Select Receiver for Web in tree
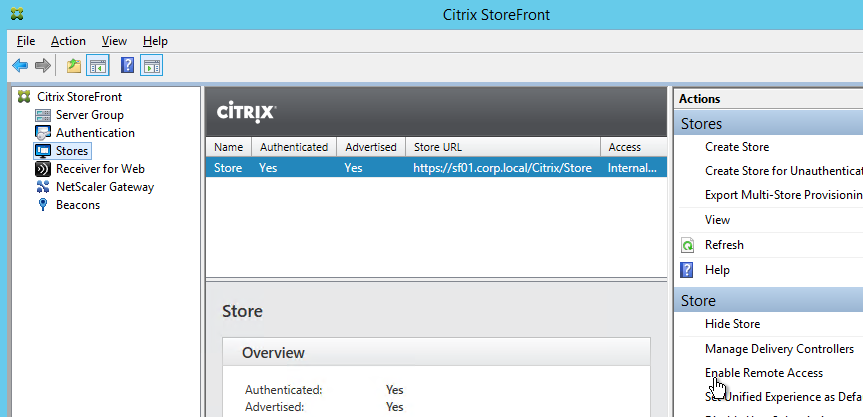This screenshot has width=863, height=417. tap(100, 169)
